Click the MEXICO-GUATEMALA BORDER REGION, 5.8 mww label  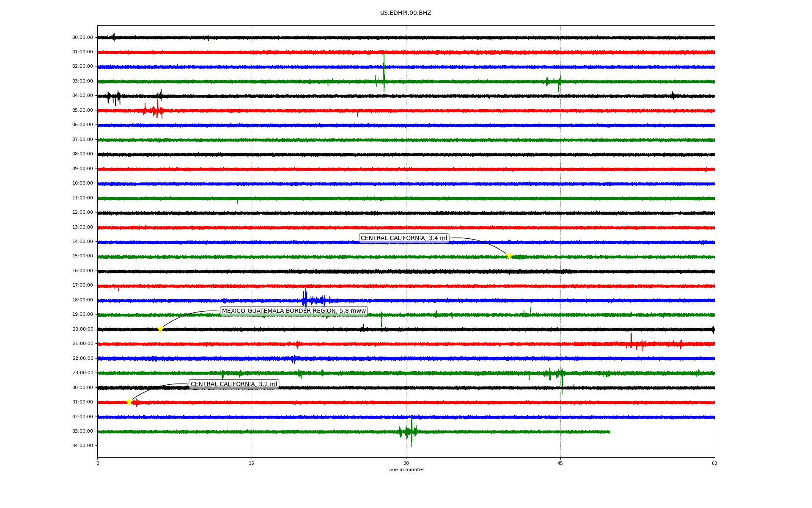[294, 311]
